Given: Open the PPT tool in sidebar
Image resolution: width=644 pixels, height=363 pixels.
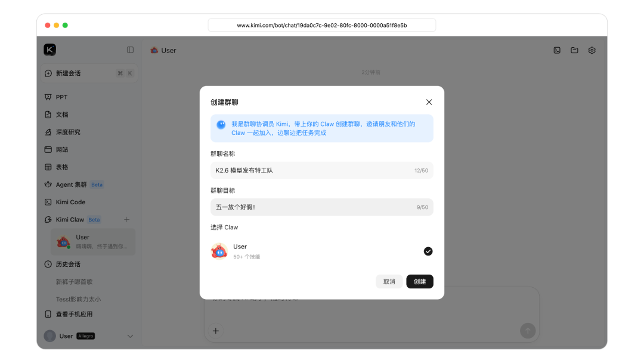Looking at the screenshot, I should (61, 97).
